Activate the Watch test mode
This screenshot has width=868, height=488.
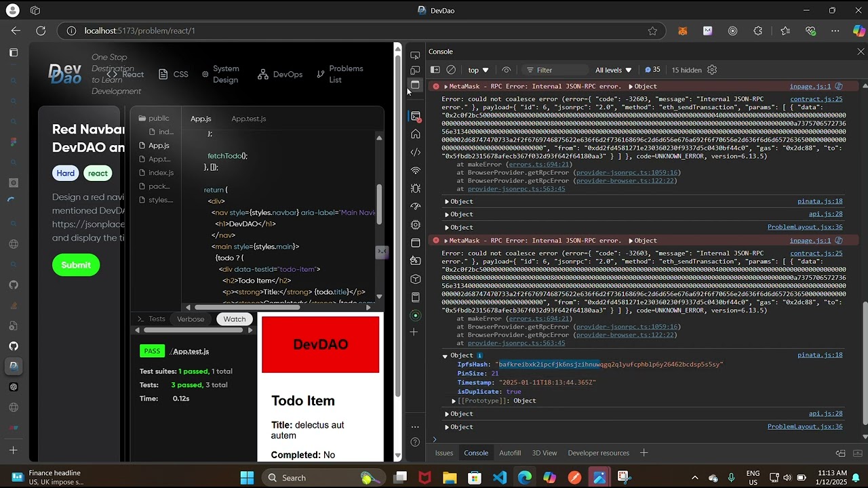pyautogui.click(x=235, y=319)
